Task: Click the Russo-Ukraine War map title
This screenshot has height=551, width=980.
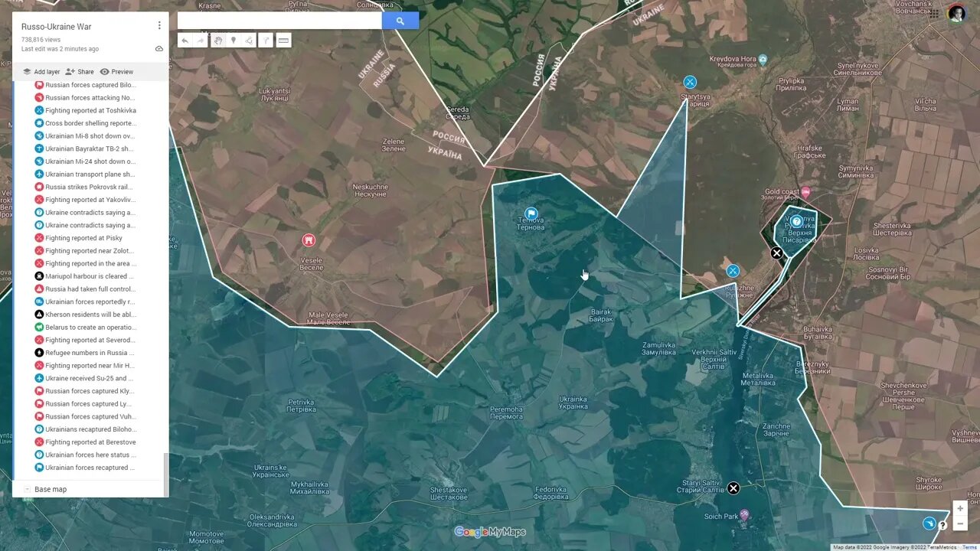Action: tap(56, 27)
